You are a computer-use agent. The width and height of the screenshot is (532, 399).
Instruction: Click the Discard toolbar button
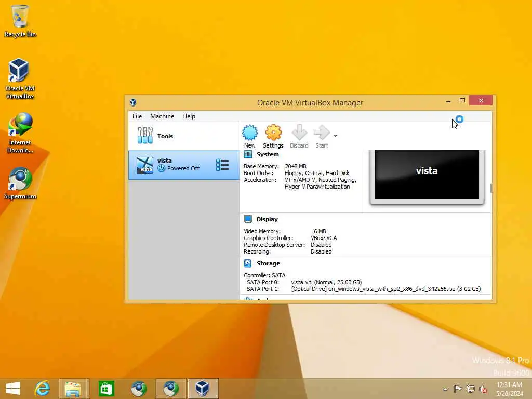click(299, 136)
